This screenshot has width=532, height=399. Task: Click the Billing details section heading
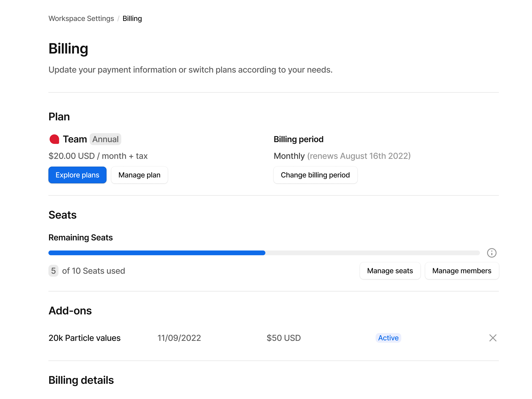(81, 380)
